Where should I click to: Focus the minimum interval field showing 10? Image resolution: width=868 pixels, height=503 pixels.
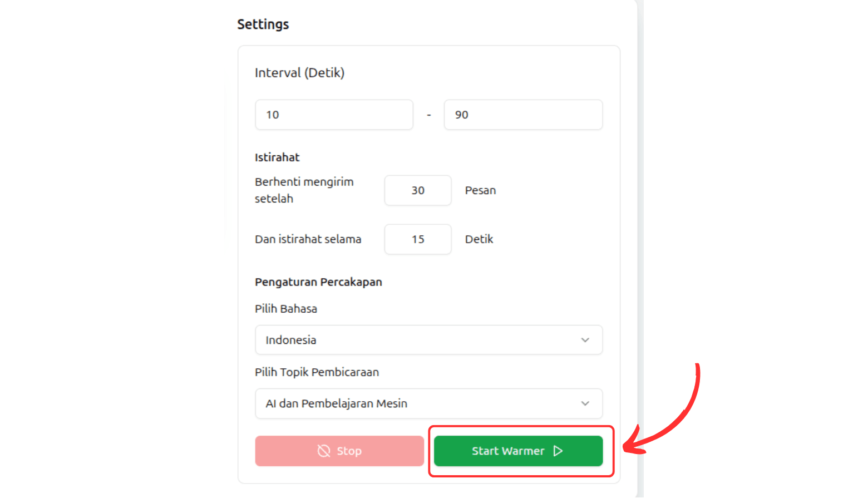coord(334,115)
